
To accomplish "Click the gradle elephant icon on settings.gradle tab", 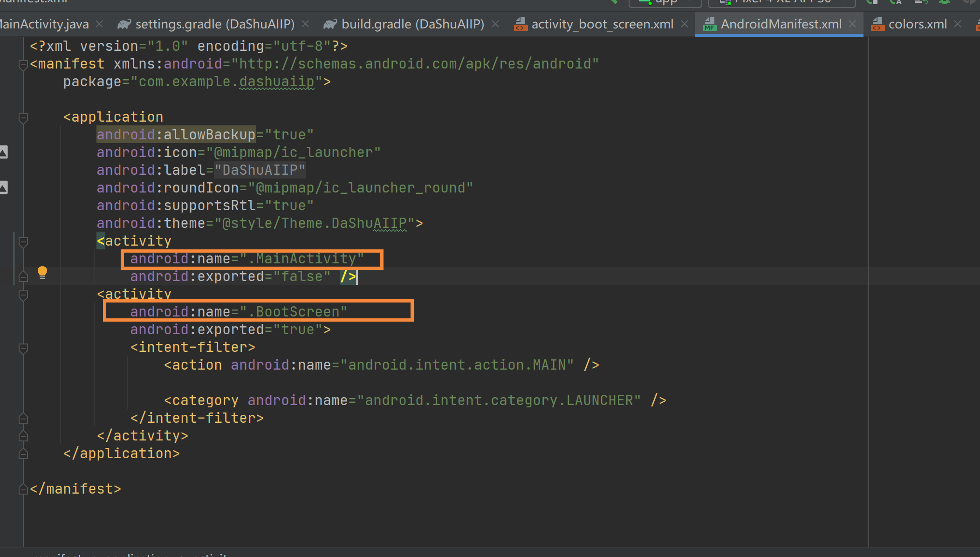I will tap(124, 24).
